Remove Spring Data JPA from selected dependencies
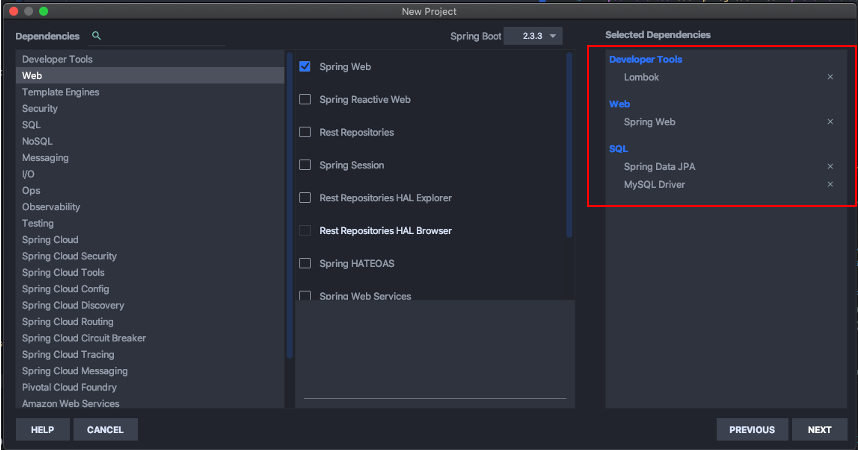The width and height of the screenshot is (858, 450). pyautogui.click(x=830, y=166)
